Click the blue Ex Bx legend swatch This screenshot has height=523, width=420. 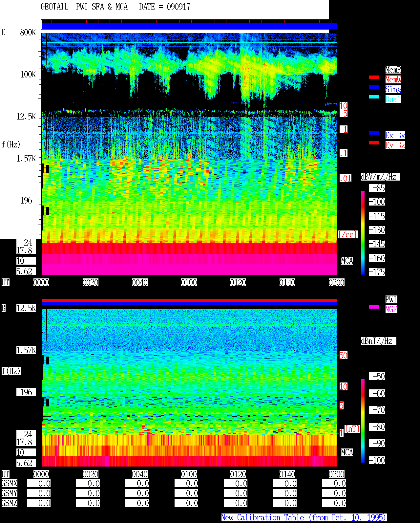click(x=374, y=133)
